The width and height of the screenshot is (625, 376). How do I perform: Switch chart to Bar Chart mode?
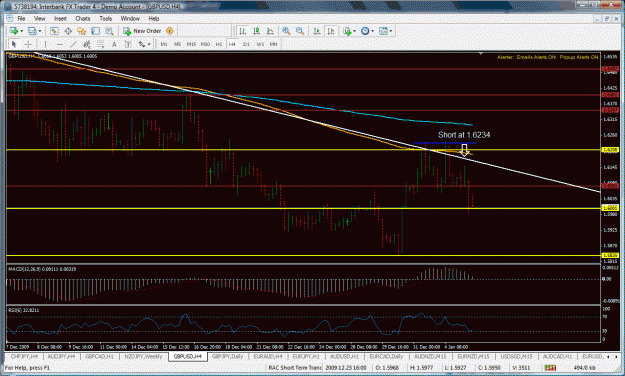point(242,31)
